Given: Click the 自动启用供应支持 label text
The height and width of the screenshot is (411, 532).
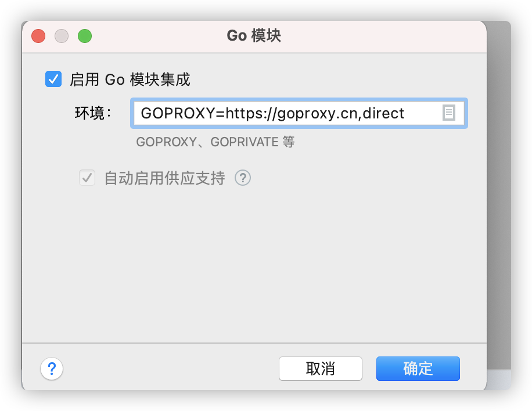Looking at the screenshot, I should pyautogui.click(x=164, y=178).
